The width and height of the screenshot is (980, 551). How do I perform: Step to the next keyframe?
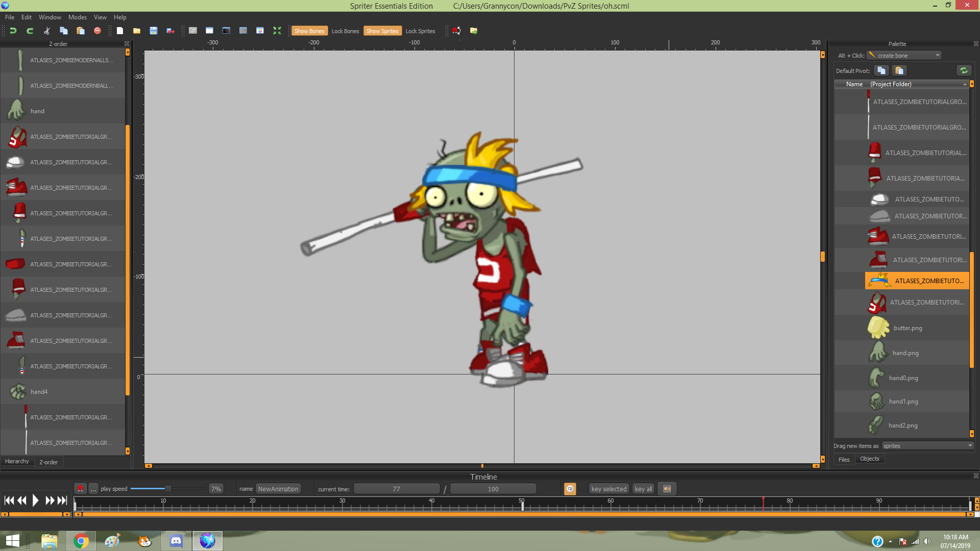pos(50,500)
